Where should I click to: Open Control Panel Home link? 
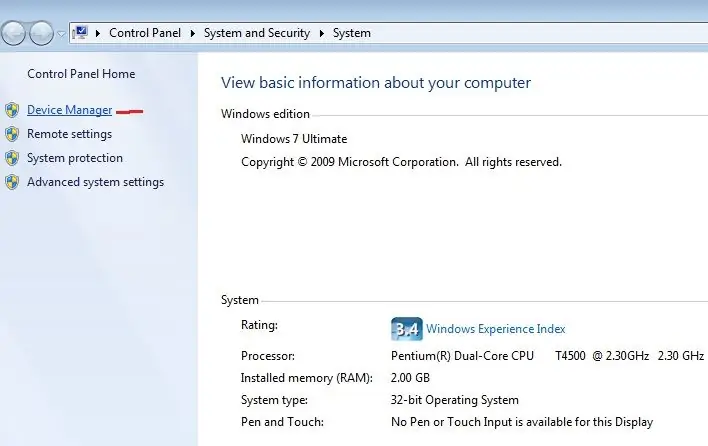click(x=81, y=74)
